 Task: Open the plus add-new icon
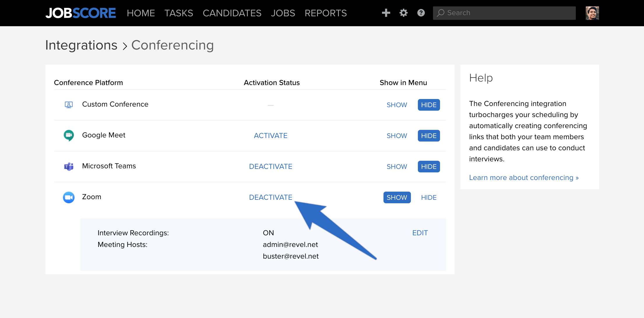386,13
